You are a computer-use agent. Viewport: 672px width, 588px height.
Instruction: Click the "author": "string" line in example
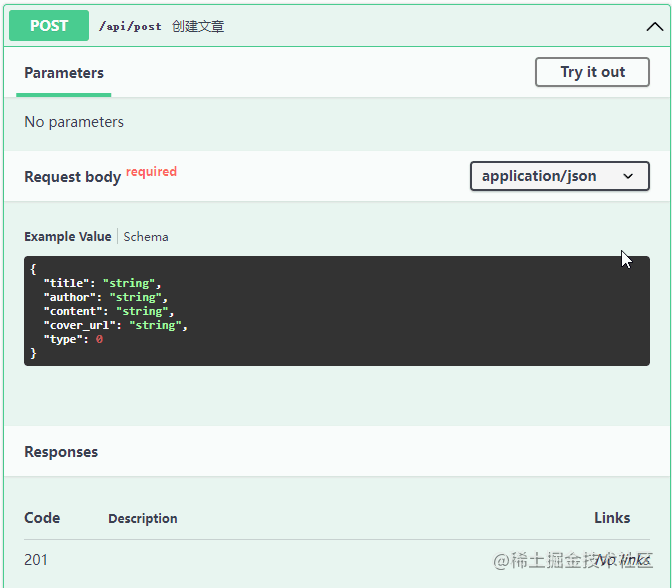105,297
